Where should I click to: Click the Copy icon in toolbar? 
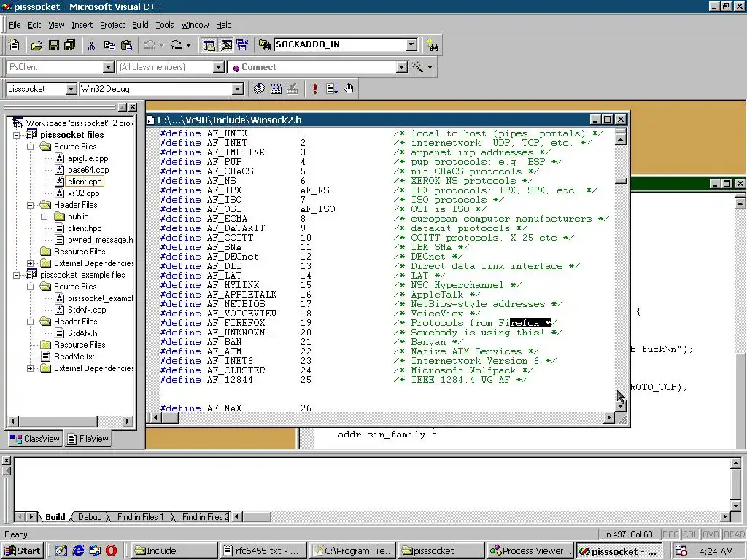tap(109, 45)
